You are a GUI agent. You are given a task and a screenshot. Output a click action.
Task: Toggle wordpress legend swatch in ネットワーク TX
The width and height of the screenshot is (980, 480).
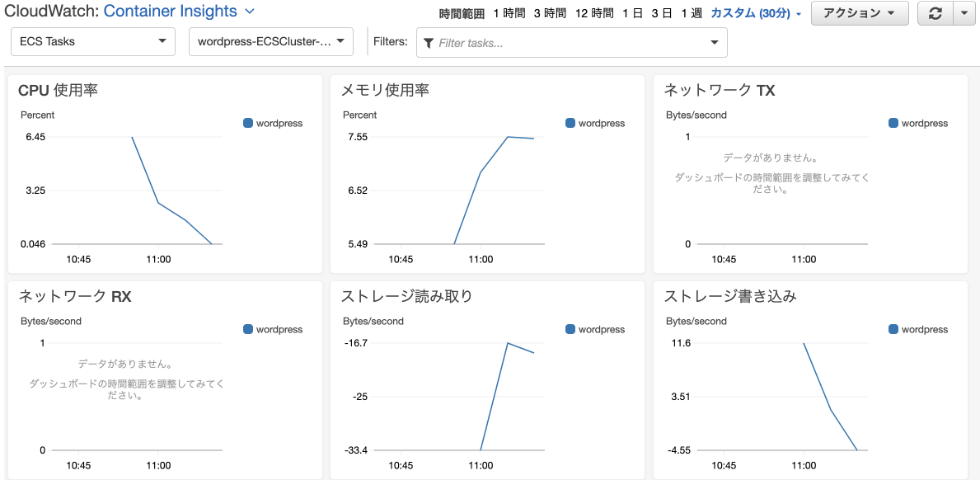893,123
